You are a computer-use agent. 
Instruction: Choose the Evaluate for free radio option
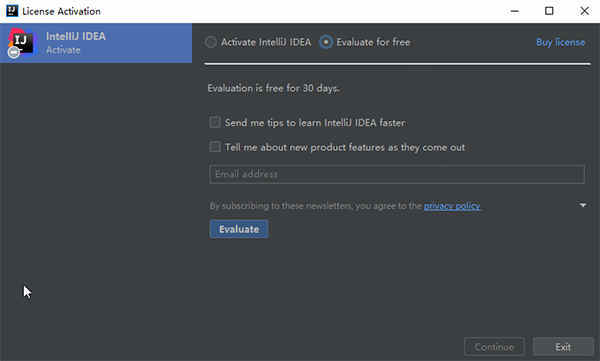tap(326, 42)
